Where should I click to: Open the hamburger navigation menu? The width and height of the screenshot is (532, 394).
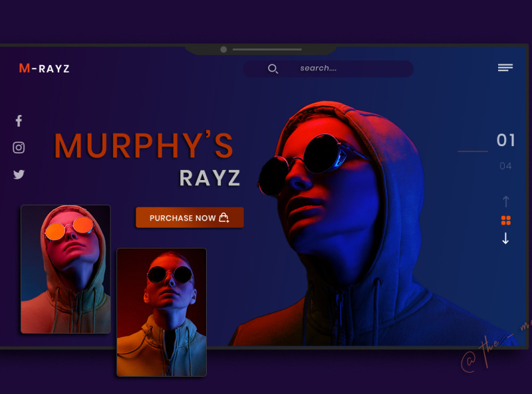[x=505, y=67]
